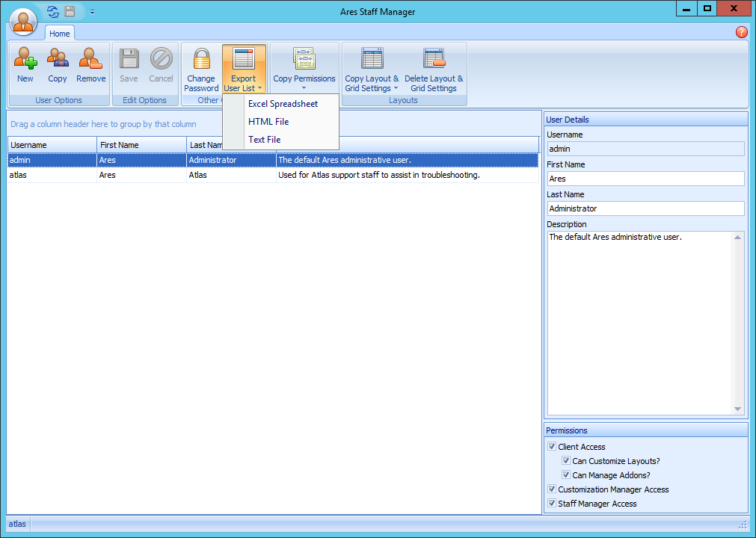Uncheck Can Customize Layouts? permission
756x538 pixels.
[x=566, y=461]
